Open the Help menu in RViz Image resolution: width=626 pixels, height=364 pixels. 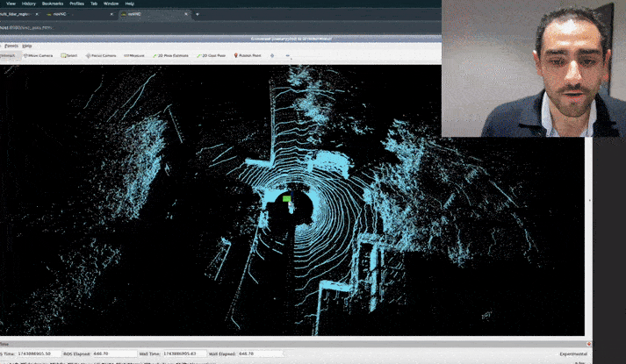coord(27,46)
